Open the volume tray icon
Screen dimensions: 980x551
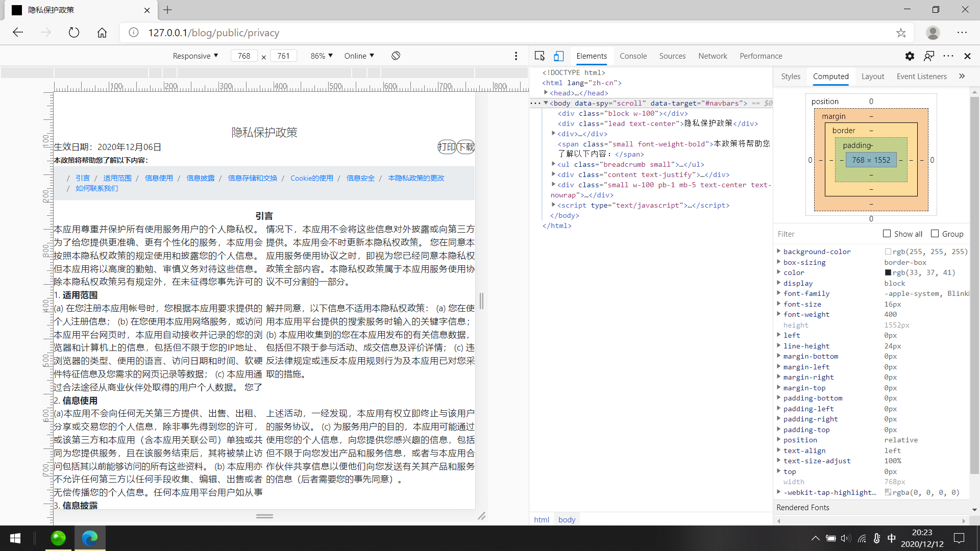pos(846,538)
